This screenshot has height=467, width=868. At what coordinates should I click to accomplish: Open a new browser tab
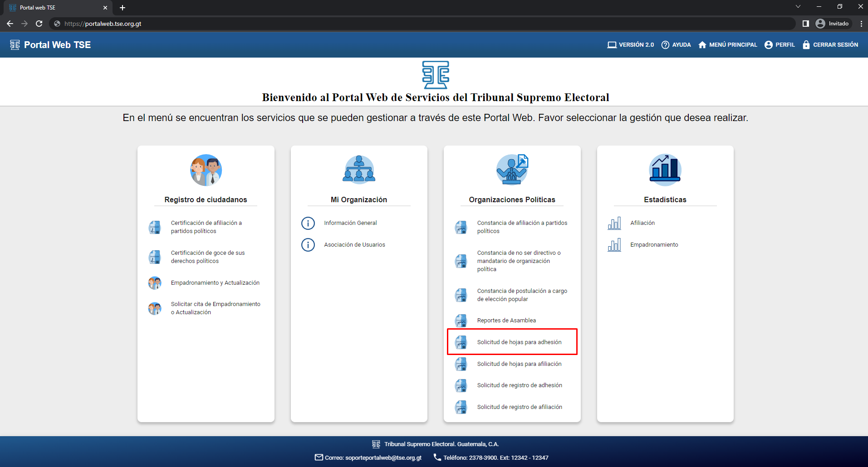click(123, 8)
